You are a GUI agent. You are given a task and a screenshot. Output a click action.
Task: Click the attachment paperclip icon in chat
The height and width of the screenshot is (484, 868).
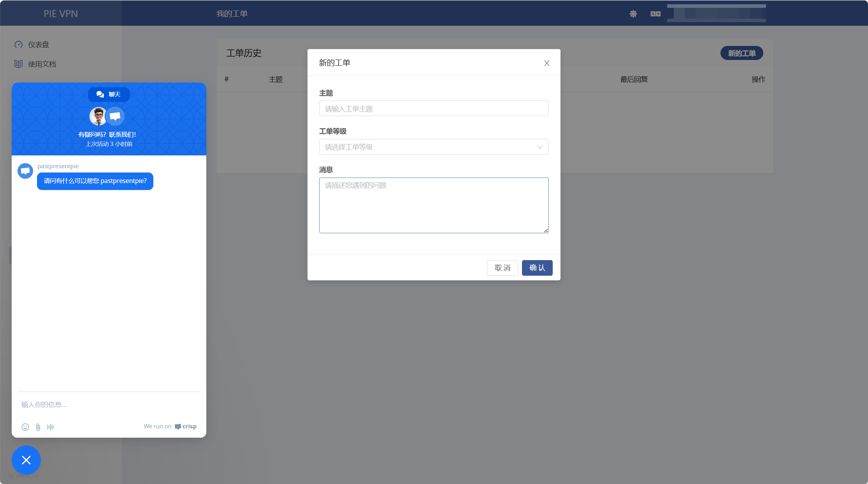click(38, 427)
